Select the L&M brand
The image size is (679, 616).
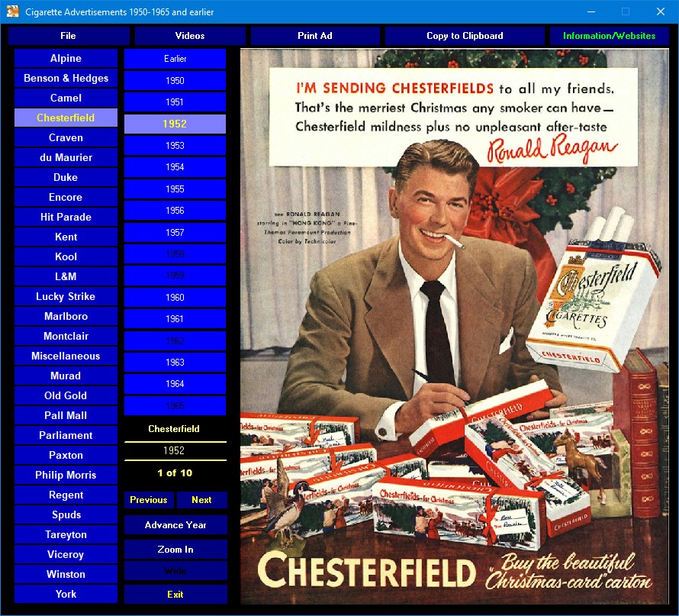pyautogui.click(x=66, y=276)
